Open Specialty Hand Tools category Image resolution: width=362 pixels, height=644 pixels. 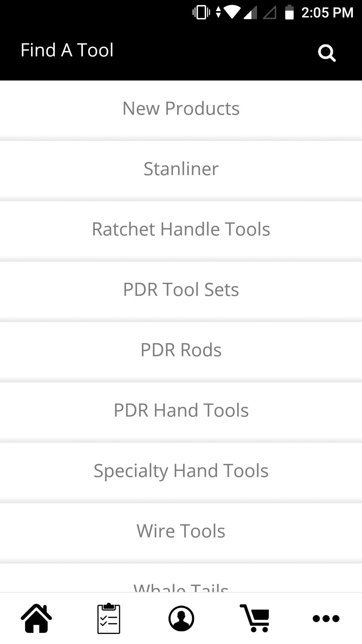click(181, 471)
